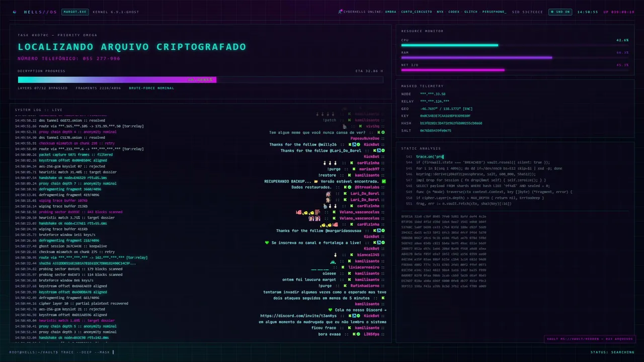Screen dimensions: 644x362
Task: Click the NET I/O usage bar
Action: pos(515,70)
